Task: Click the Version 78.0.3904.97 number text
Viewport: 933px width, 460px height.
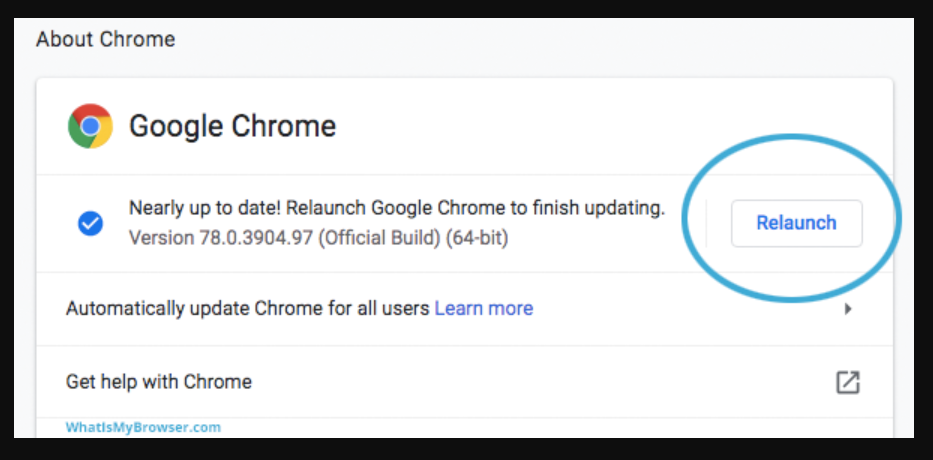Action: tap(221, 238)
